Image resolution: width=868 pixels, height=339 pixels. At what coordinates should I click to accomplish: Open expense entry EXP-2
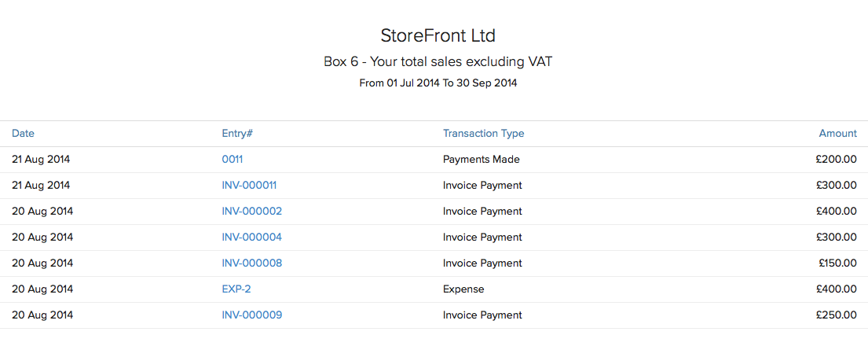[236, 289]
